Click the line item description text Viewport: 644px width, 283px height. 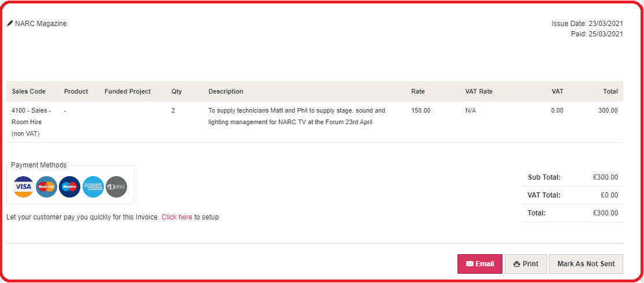(297, 116)
